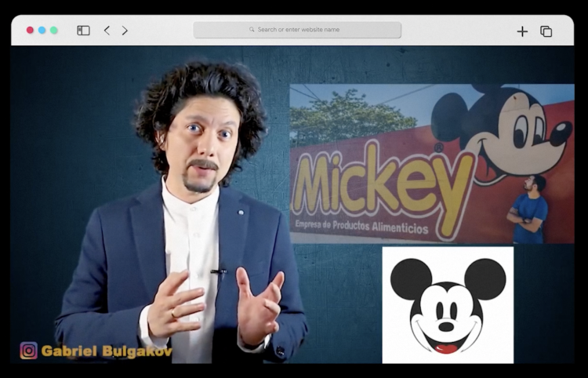This screenshot has width=588, height=378.
Task: Click the blue minimize window dot
Action: click(x=42, y=30)
